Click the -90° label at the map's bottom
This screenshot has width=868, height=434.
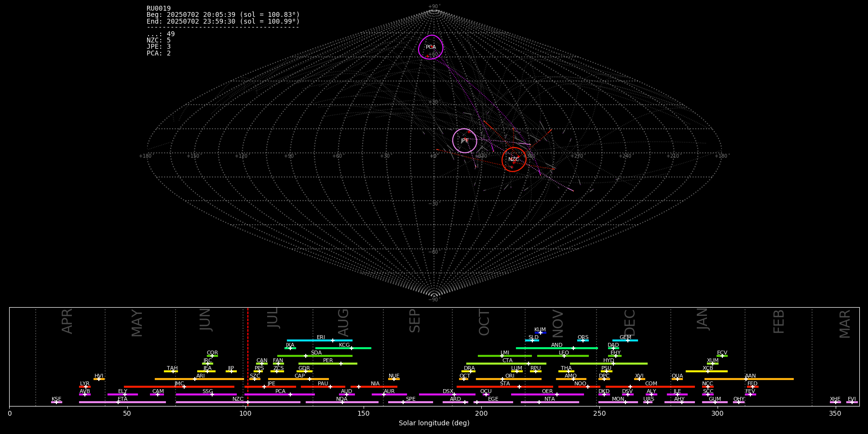pos(434,300)
